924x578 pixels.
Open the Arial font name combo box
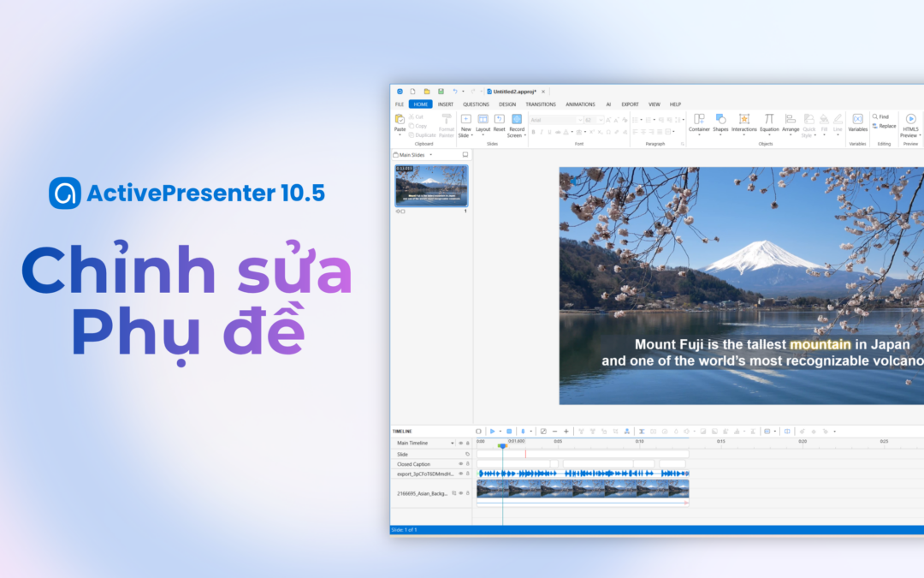(556, 120)
